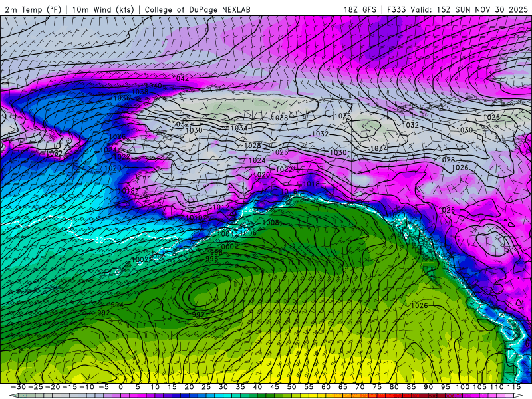Screen dimensions: 532x399
Task: Select the -25 tick on the color legend
Action: click(35, 387)
